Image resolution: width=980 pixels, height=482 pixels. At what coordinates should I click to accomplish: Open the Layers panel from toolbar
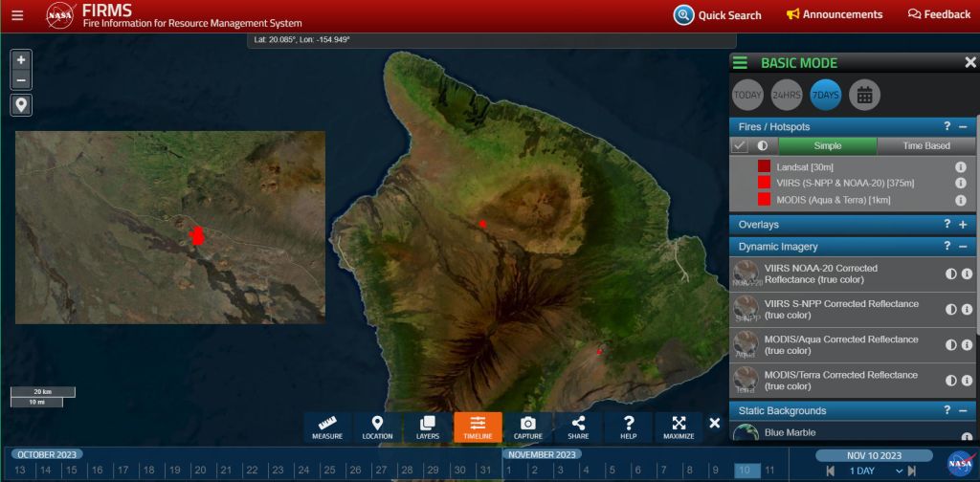[428, 427]
